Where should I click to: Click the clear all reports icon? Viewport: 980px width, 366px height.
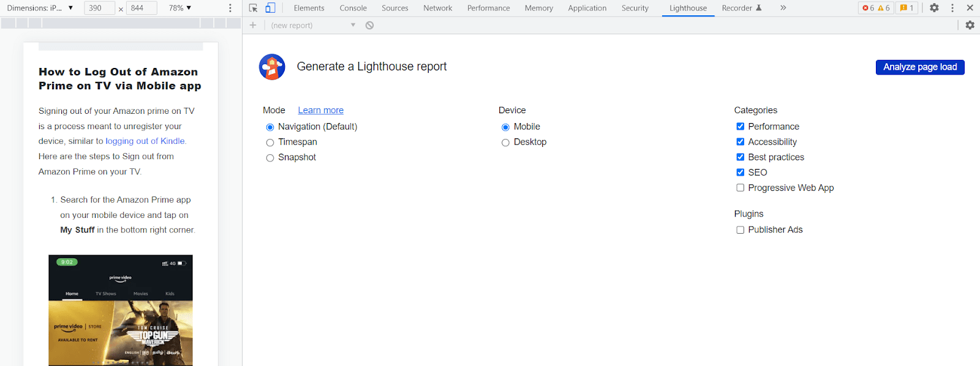[369, 25]
